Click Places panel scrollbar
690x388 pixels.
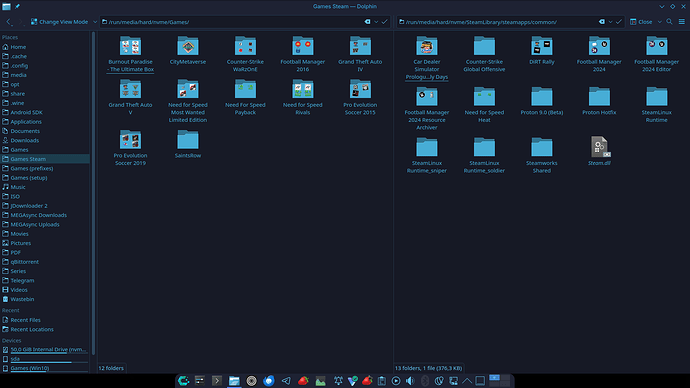click(x=93, y=194)
